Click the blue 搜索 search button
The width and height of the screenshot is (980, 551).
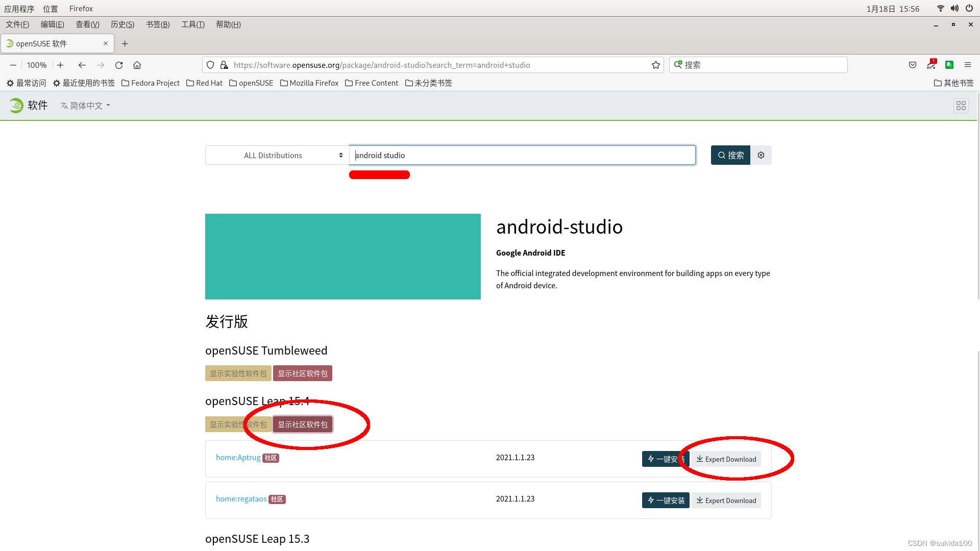730,155
